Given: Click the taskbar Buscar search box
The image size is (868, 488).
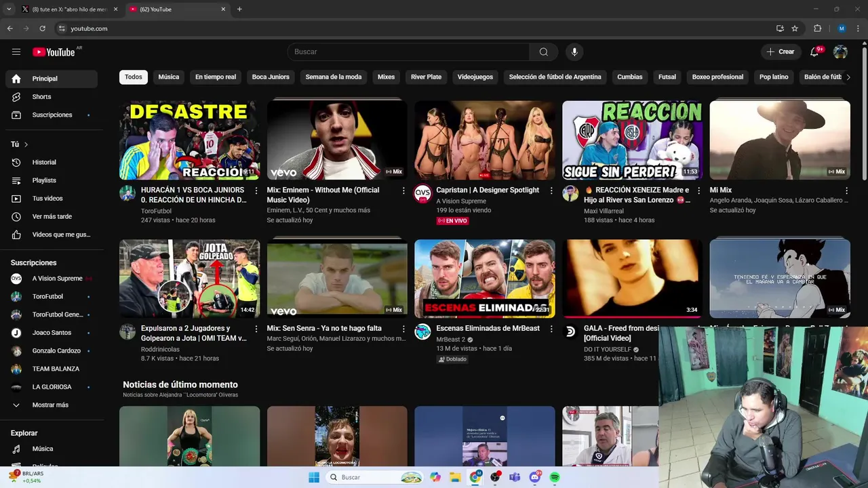Looking at the screenshot, I should (x=374, y=477).
